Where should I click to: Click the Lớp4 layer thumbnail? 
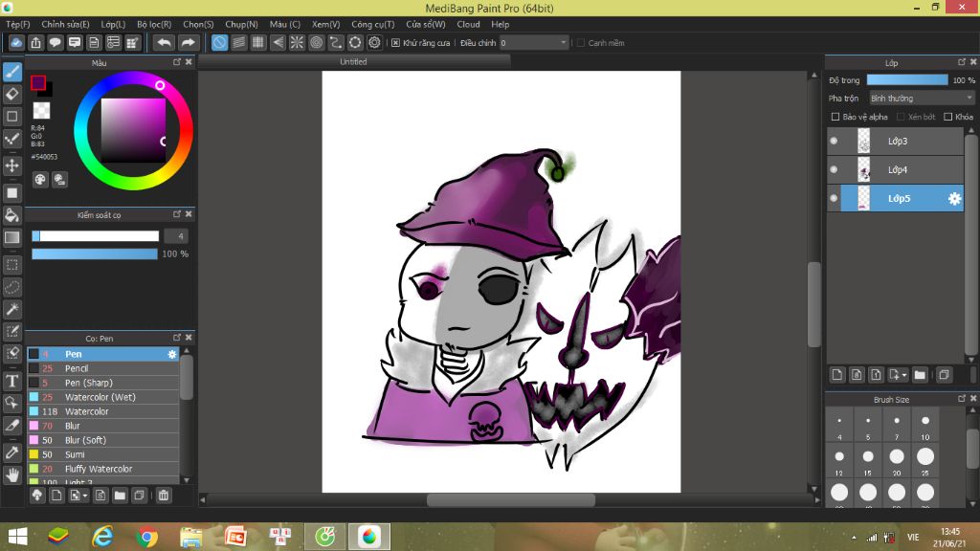tap(864, 170)
